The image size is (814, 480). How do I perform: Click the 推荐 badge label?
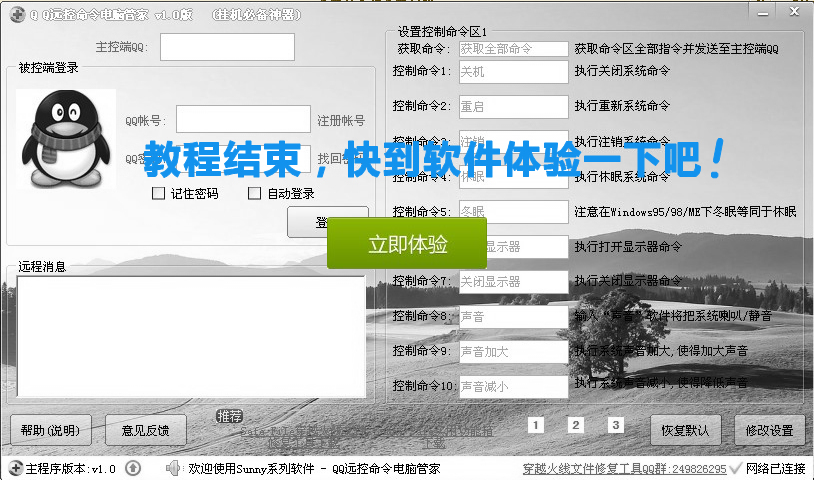tap(229, 416)
